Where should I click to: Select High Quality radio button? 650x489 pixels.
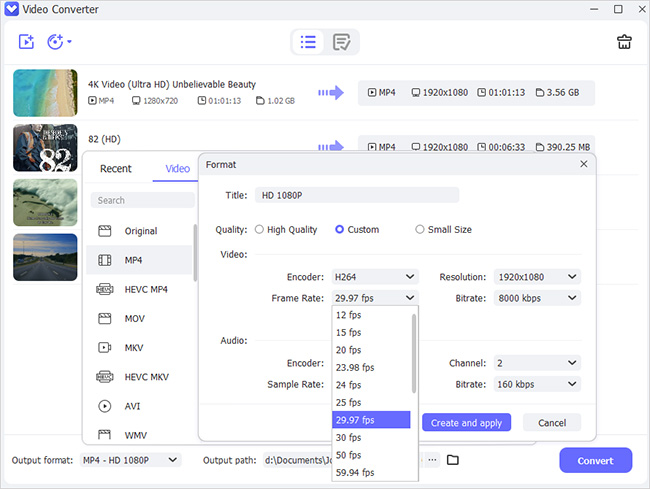[259, 229]
